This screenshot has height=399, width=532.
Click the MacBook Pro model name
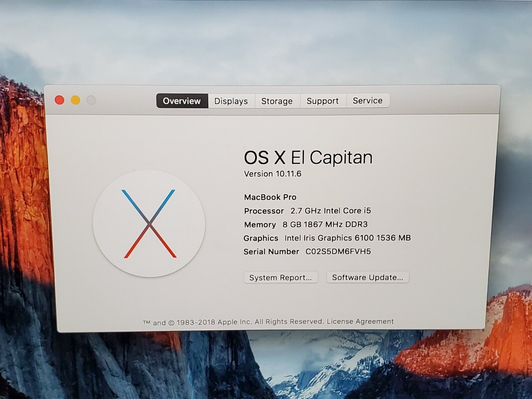270,197
